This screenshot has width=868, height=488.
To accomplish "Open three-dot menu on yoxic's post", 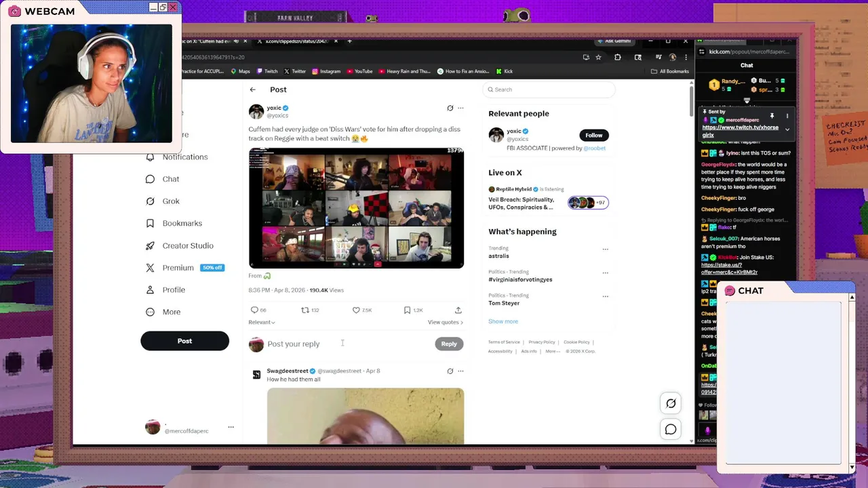I will [x=460, y=108].
